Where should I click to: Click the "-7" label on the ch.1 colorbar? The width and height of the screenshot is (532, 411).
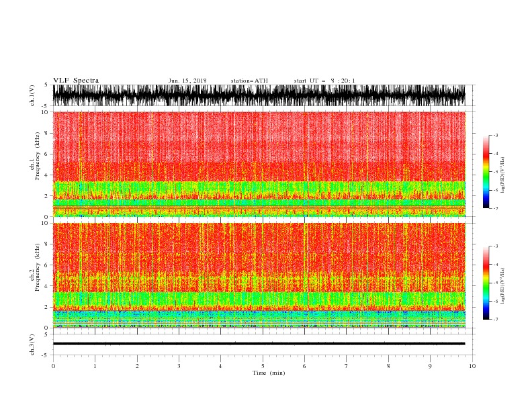(496, 208)
